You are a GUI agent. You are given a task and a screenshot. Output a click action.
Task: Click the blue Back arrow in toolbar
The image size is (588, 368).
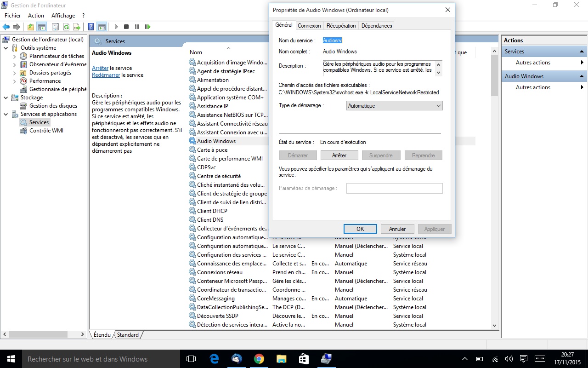click(x=6, y=27)
